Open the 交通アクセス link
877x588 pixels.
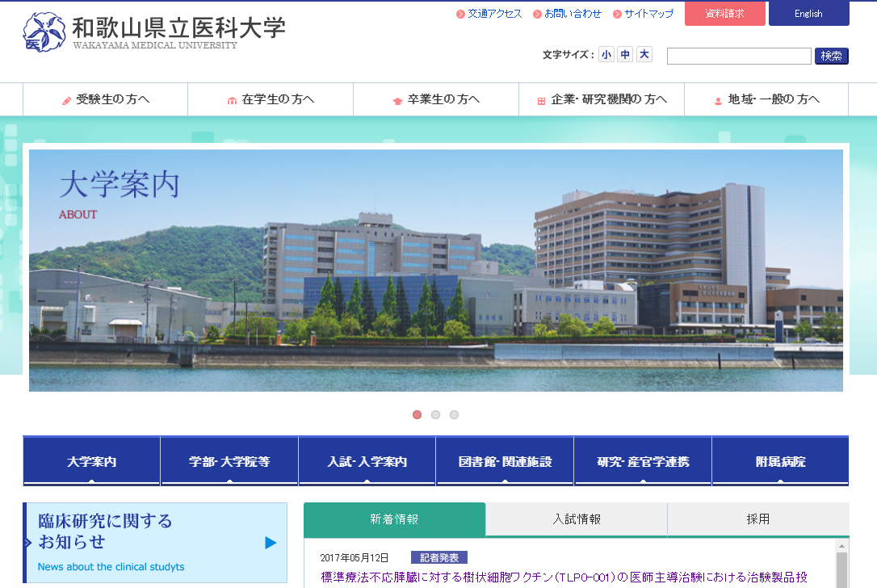click(494, 14)
